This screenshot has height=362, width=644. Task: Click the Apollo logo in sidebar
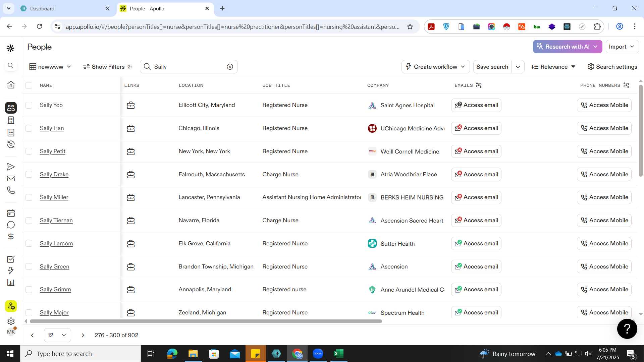point(10,48)
